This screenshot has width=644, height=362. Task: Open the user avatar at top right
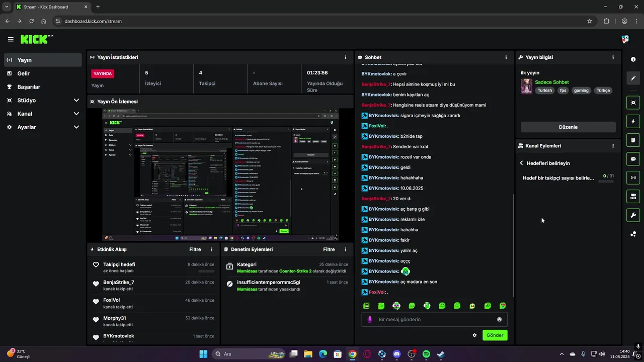pos(625,39)
